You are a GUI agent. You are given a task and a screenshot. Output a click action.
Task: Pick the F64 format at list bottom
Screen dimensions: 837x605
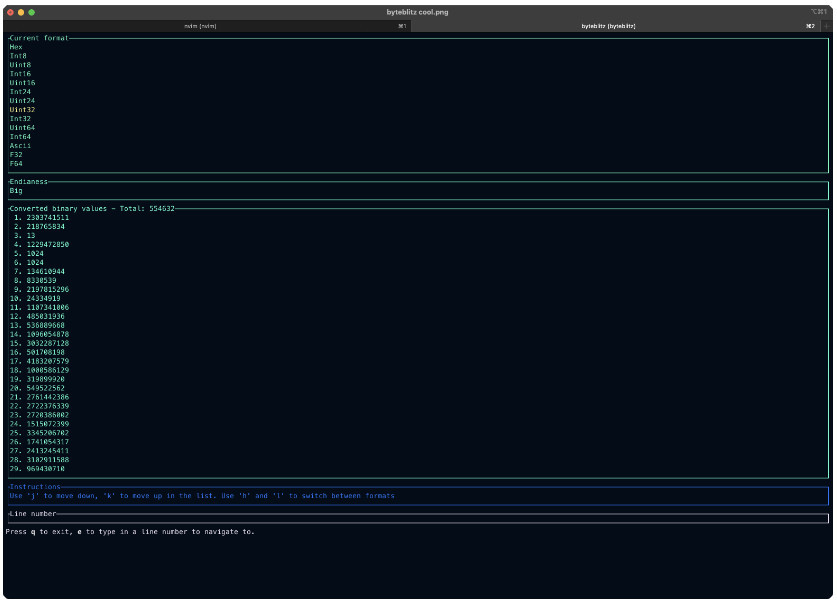[x=16, y=164]
